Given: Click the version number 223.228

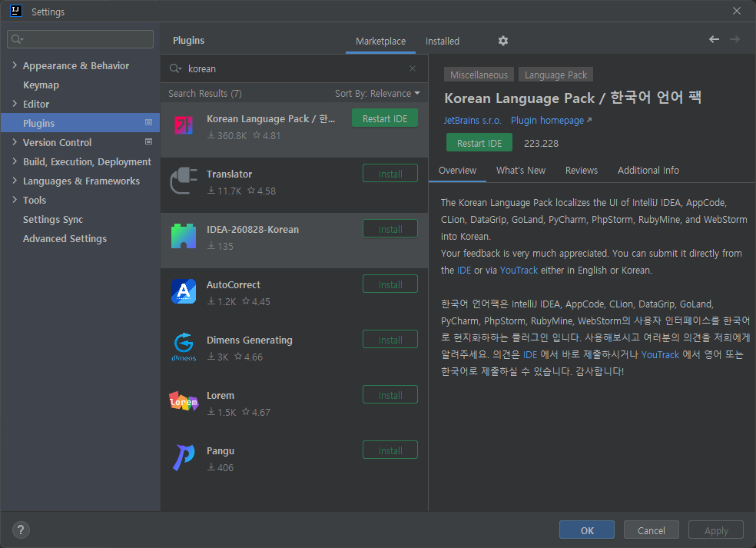Looking at the screenshot, I should coord(541,143).
